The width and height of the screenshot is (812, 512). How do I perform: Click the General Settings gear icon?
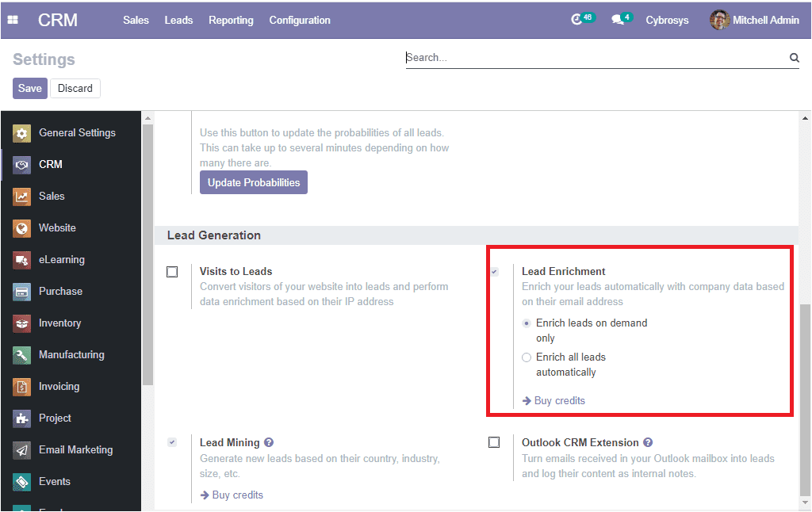point(21,133)
